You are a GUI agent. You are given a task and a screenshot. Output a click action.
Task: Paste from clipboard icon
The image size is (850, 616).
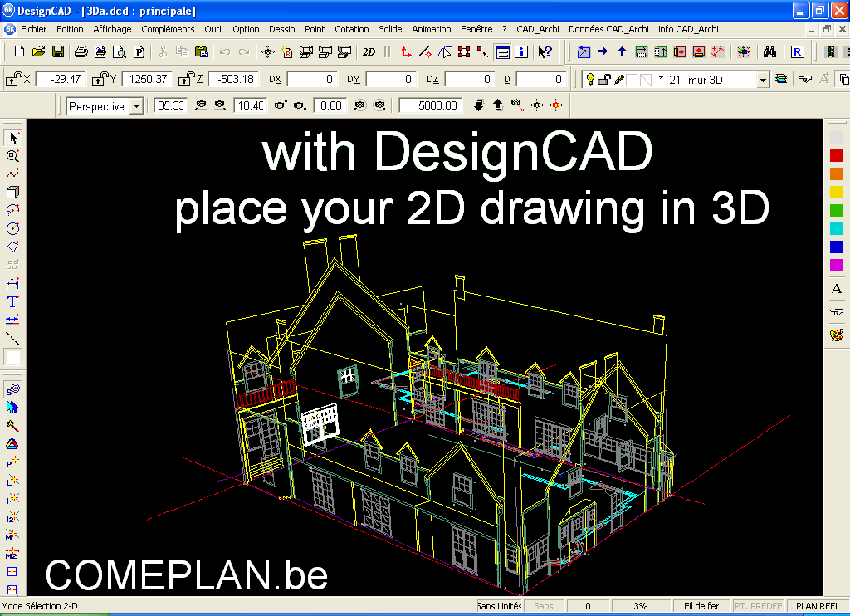tap(201, 51)
